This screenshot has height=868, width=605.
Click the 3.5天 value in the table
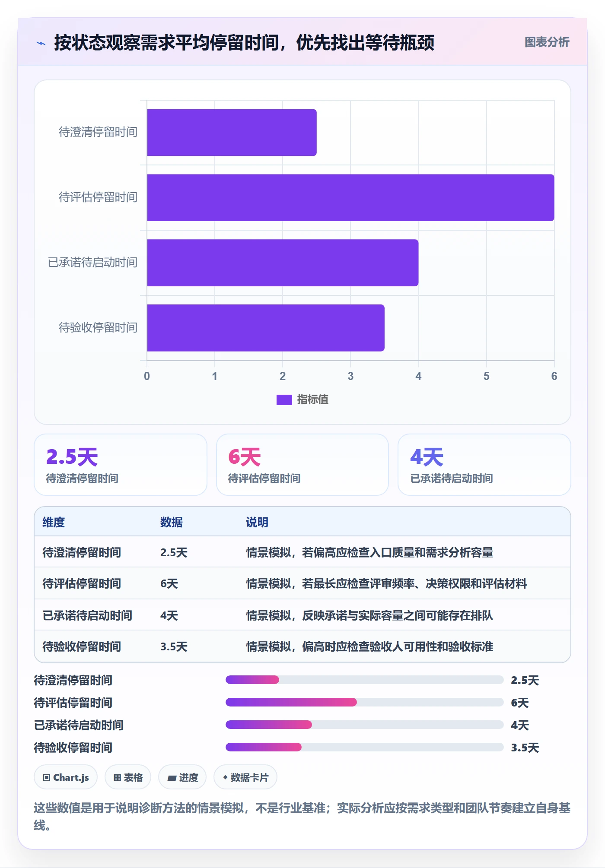coord(174,646)
